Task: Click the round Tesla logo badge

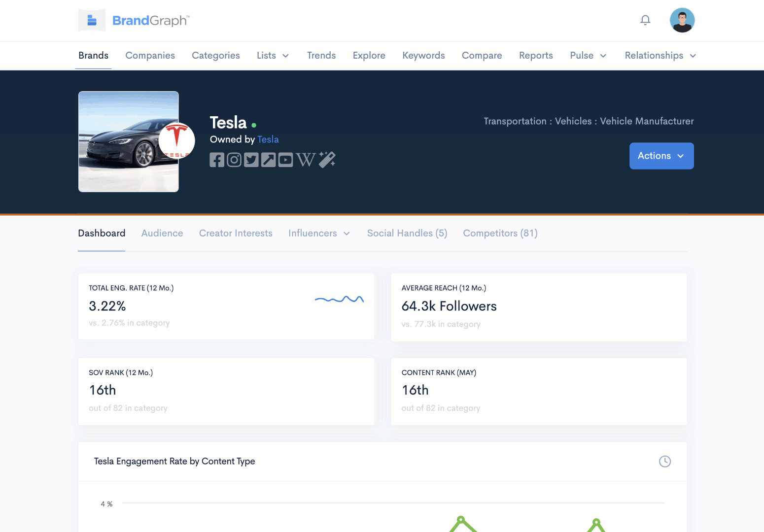Action: [x=176, y=140]
